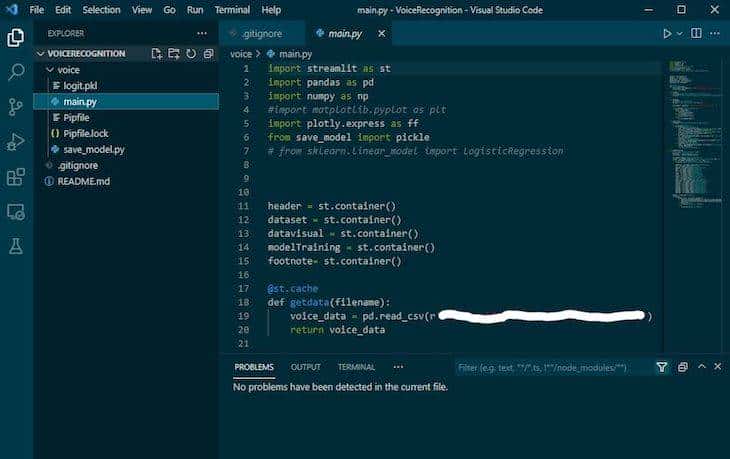
Task: Switch to the .gitignore editor tab
Action: click(x=262, y=34)
